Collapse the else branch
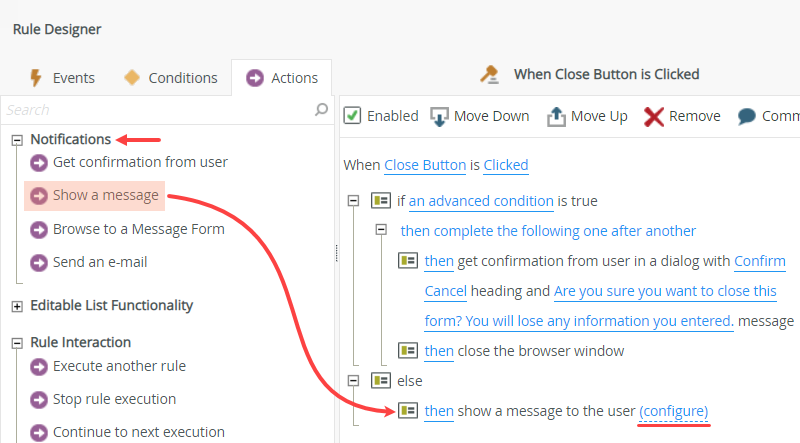The image size is (800, 443). [x=353, y=381]
